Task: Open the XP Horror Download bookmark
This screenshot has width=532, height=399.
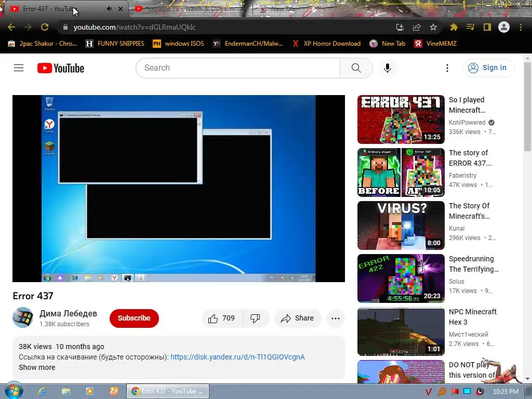Action: tap(326, 44)
